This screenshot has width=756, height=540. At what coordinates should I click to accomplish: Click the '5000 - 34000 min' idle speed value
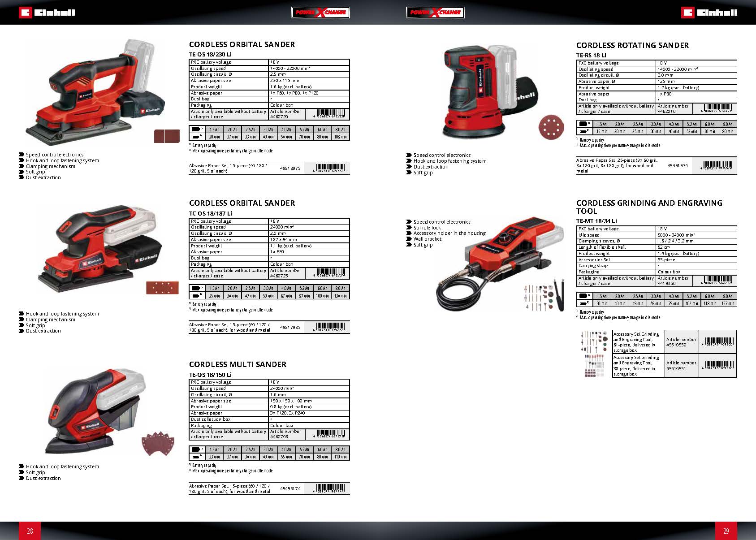676,235
